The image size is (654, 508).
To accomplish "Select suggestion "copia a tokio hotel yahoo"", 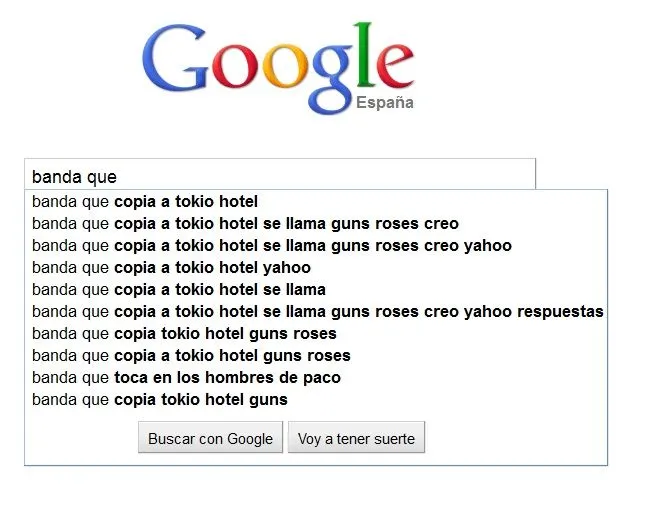I will (x=171, y=268).
